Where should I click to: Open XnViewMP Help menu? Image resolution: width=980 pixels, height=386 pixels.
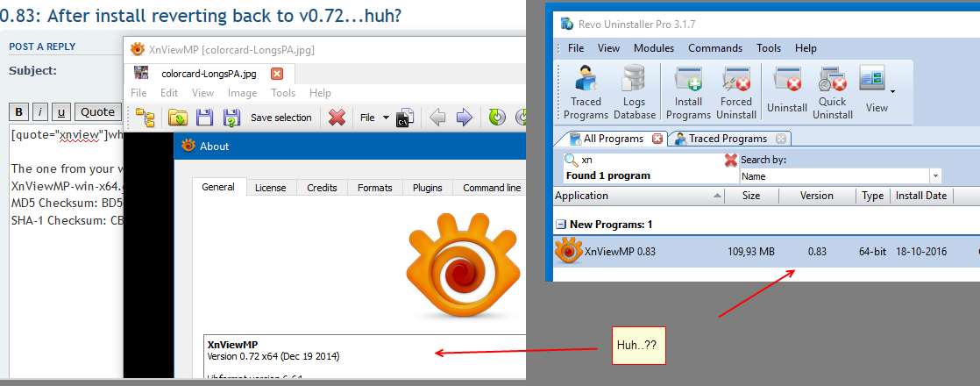point(320,93)
